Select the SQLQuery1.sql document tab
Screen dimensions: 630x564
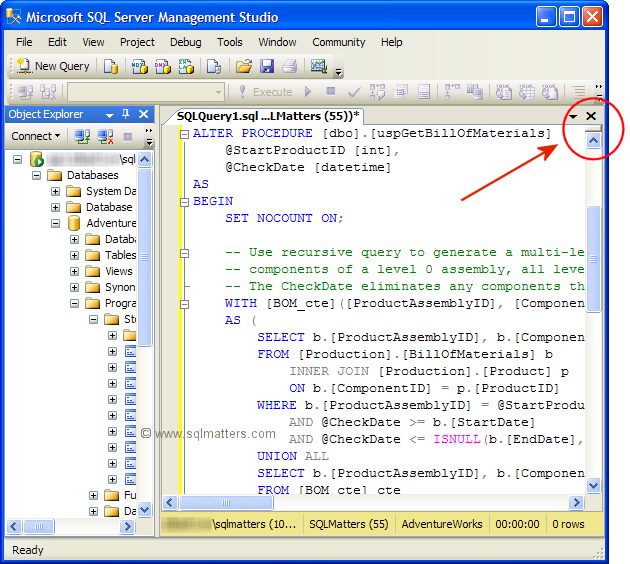coord(268,116)
